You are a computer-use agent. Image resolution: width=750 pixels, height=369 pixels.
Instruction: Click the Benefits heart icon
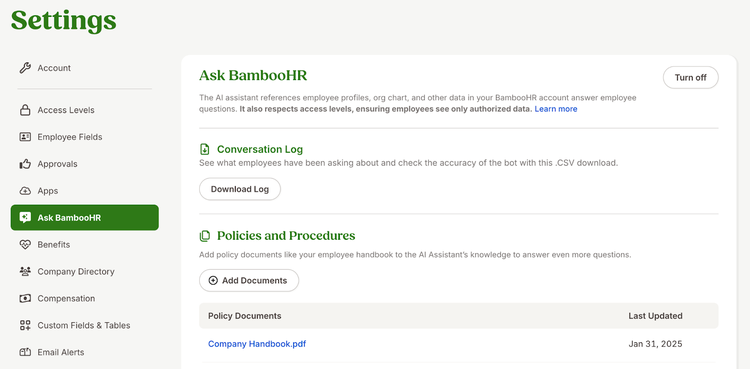(x=25, y=245)
